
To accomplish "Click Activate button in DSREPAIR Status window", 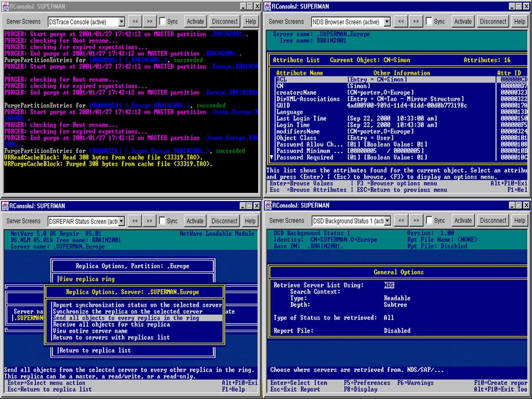I will pos(195,221).
